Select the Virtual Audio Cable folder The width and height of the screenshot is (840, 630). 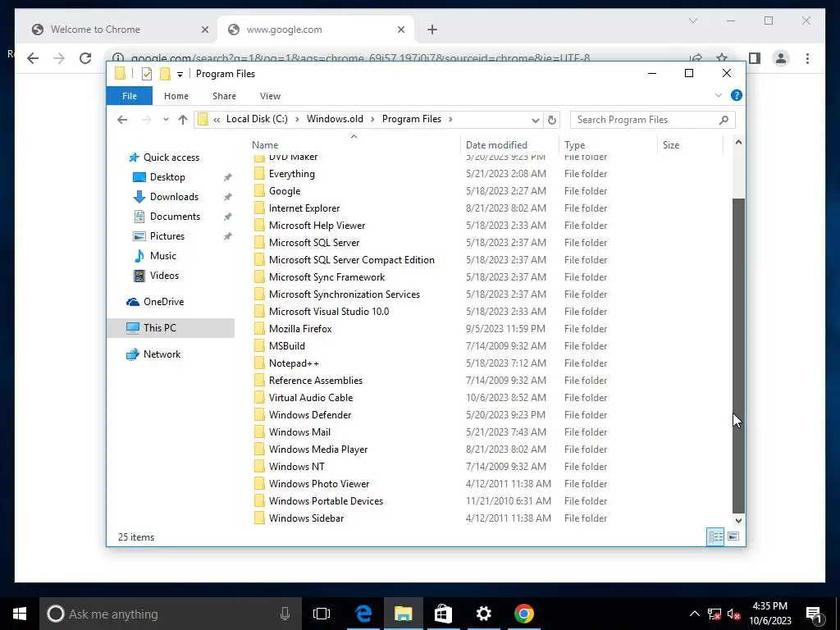[311, 398]
